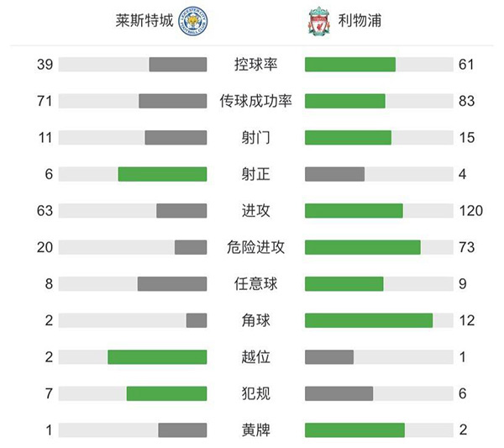Click Leicester's 控球率 value 39

tap(45, 65)
